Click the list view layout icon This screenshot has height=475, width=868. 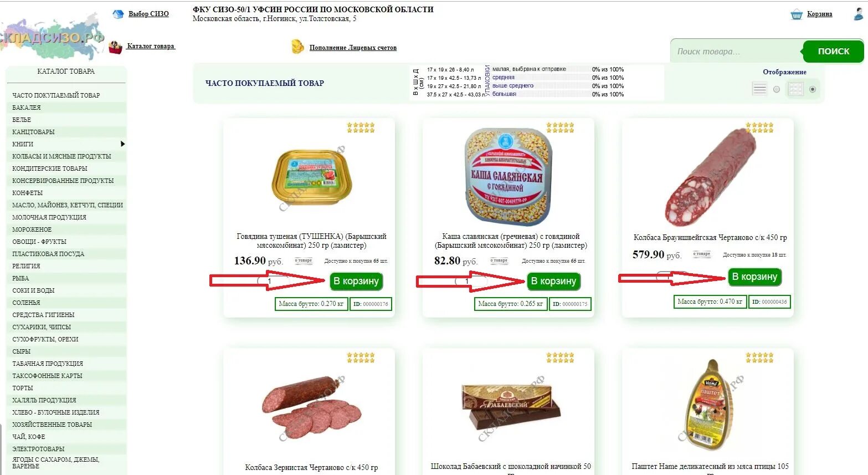pyautogui.click(x=759, y=89)
